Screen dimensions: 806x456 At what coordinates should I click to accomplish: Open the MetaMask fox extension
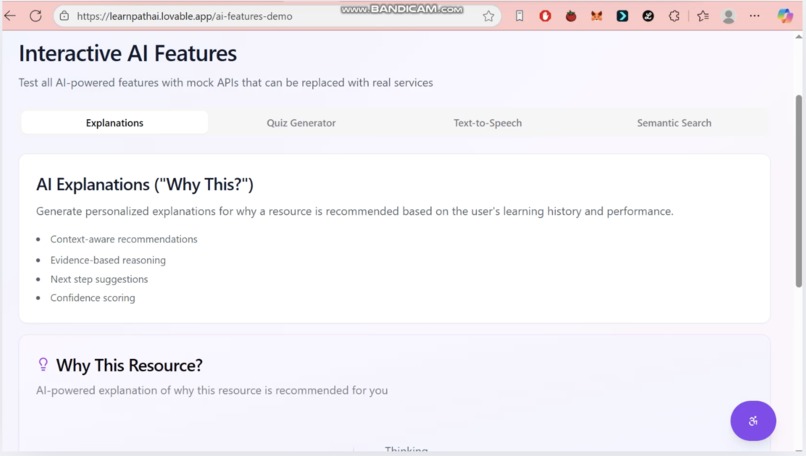[596, 16]
